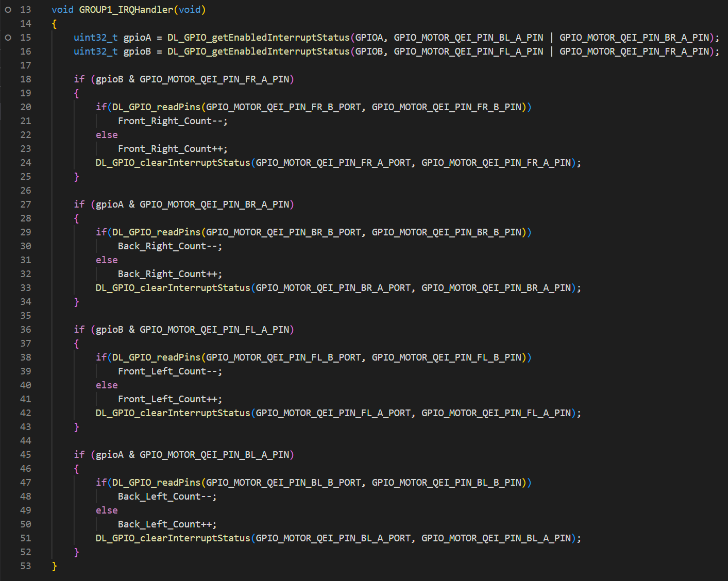Click DL_GPIO_clearInterruptStatus on line 51
This screenshot has width=728, height=581.
[x=173, y=538]
